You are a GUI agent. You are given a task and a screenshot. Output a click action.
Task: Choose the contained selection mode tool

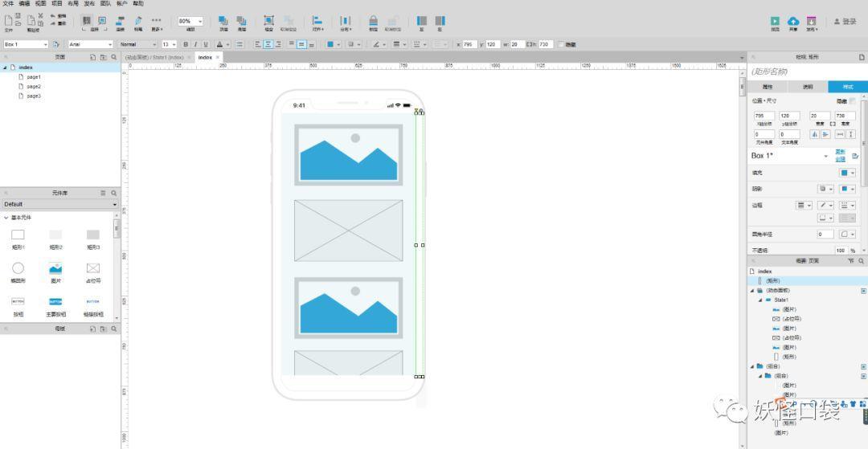point(102,21)
